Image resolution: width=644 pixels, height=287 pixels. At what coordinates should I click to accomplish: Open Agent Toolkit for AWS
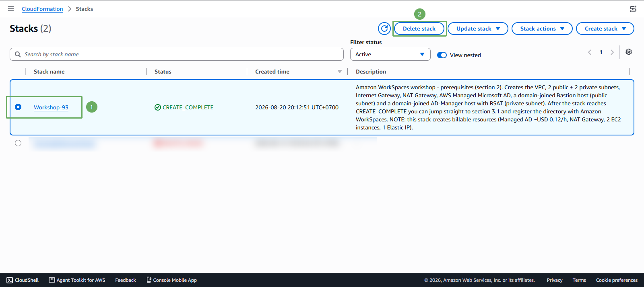77,280
